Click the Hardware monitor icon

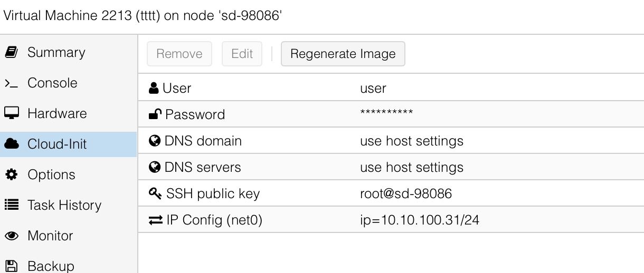(12, 113)
